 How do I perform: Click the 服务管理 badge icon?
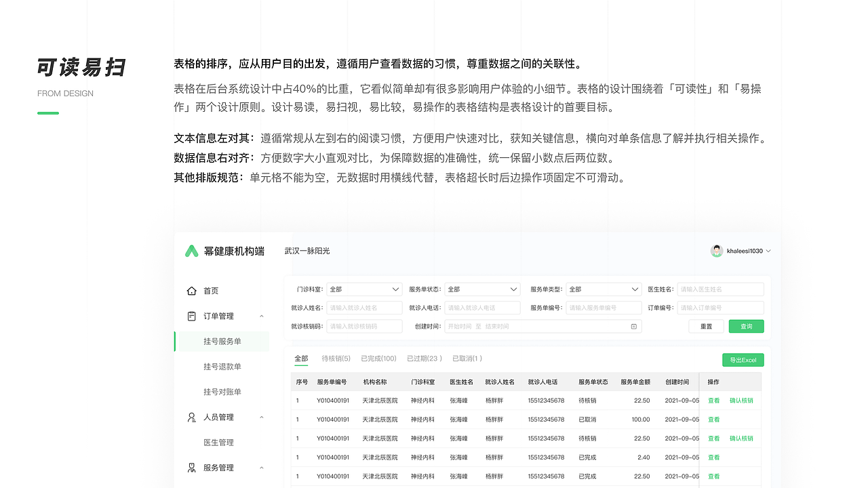[191, 468]
